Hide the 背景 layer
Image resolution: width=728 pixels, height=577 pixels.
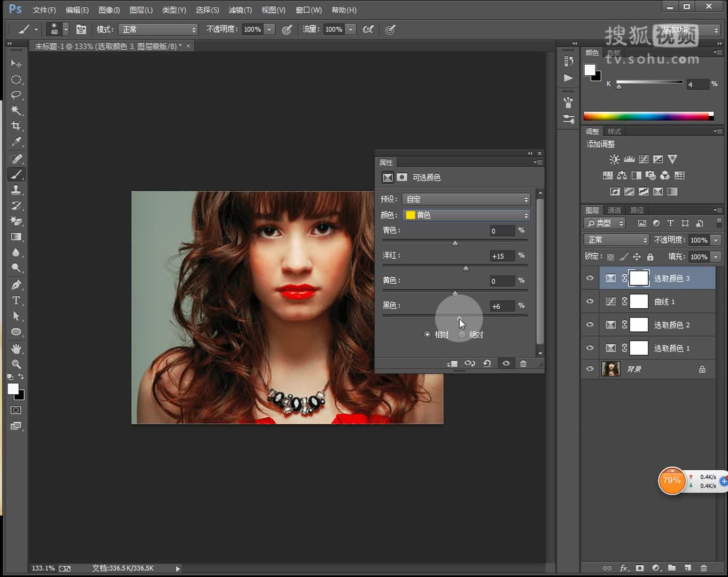coord(590,369)
